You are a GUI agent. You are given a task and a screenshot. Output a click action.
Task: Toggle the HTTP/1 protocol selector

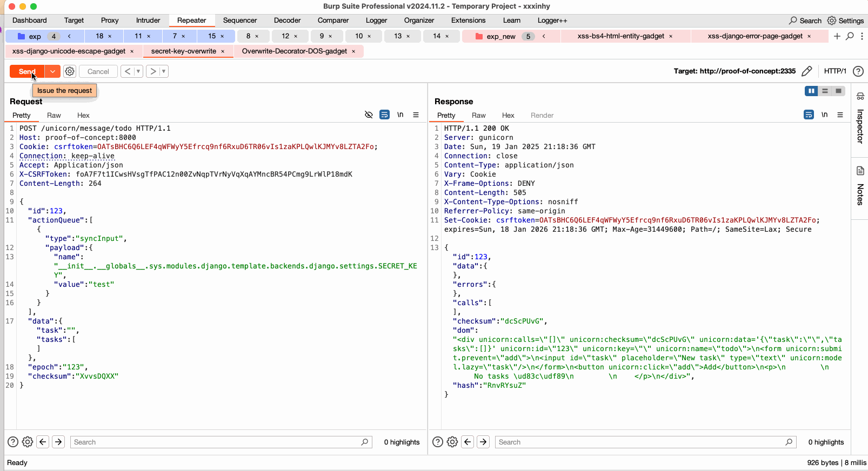pyautogui.click(x=835, y=71)
